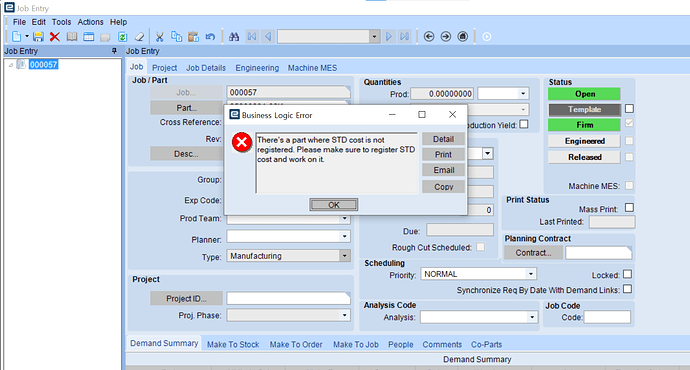The height and width of the screenshot is (370, 690).
Task: Switch to the Project tab
Action: pos(165,68)
